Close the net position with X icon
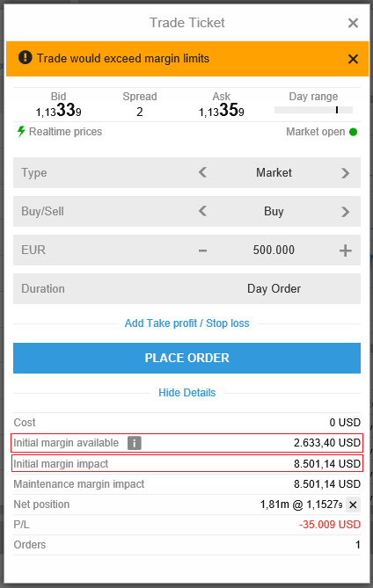This screenshot has height=588, width=373. pos(353,505)
